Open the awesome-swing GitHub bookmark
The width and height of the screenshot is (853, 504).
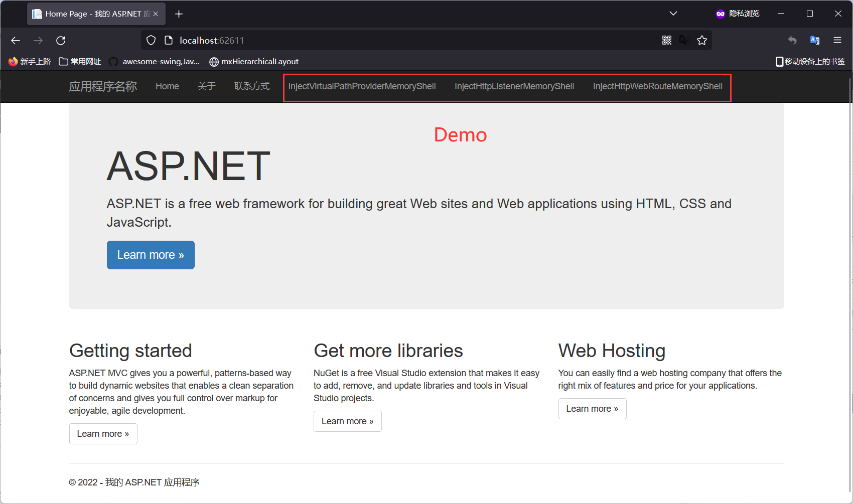(x=155, y=62)
